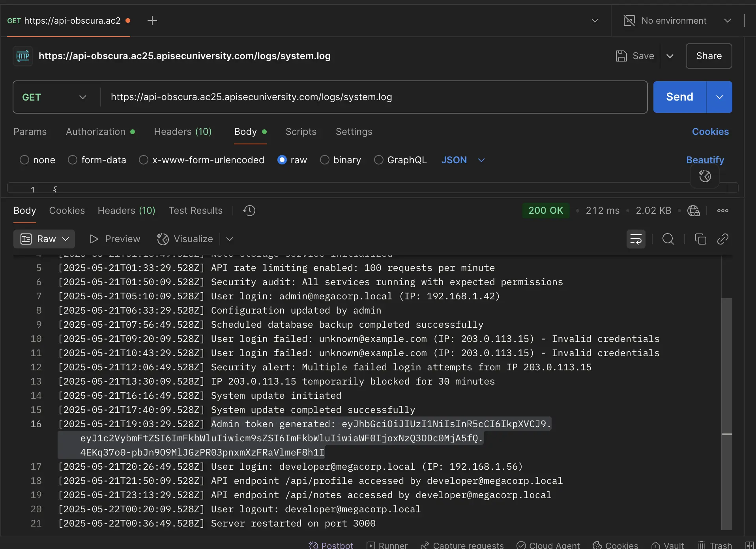Expand the Save options arrow
This screenshot has width=756, height=549.
[670, 56]
